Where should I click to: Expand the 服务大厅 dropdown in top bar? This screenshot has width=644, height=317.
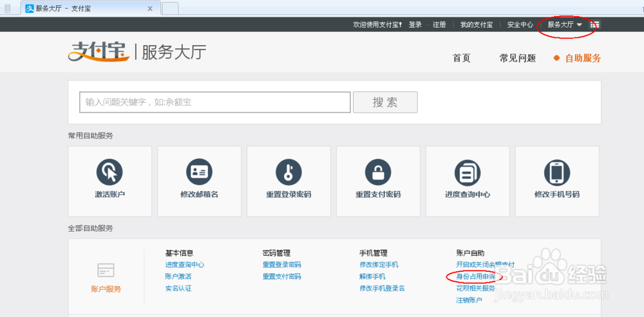(x=565, y=24)
